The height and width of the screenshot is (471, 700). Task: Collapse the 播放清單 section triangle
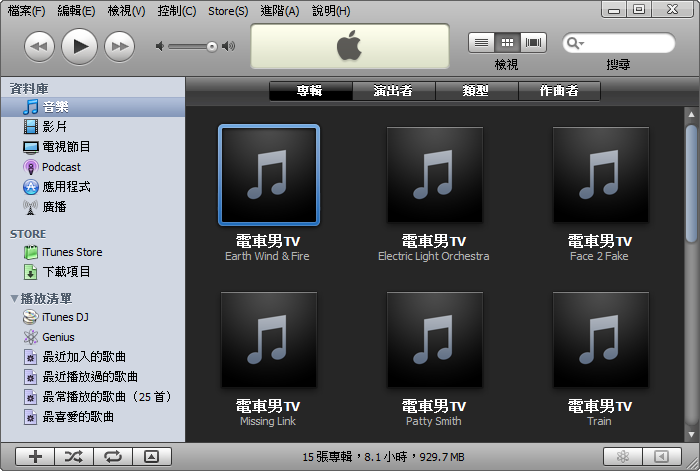(14, 298)
